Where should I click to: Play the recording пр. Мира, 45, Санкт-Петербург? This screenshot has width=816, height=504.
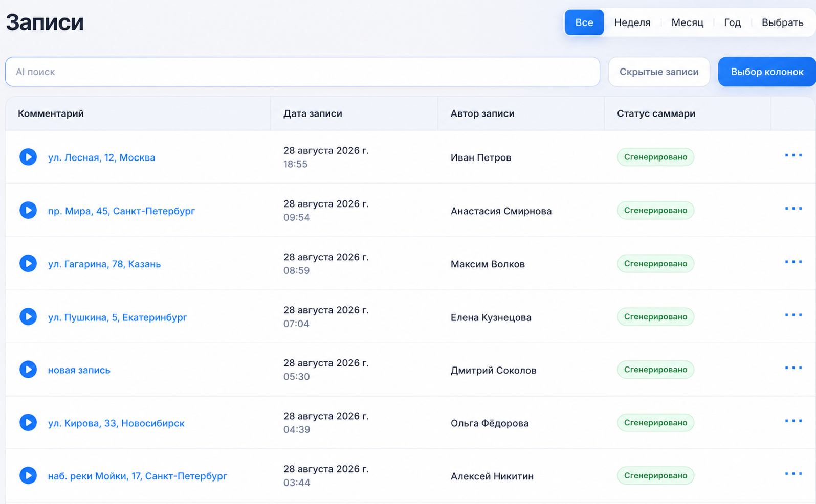28,210
